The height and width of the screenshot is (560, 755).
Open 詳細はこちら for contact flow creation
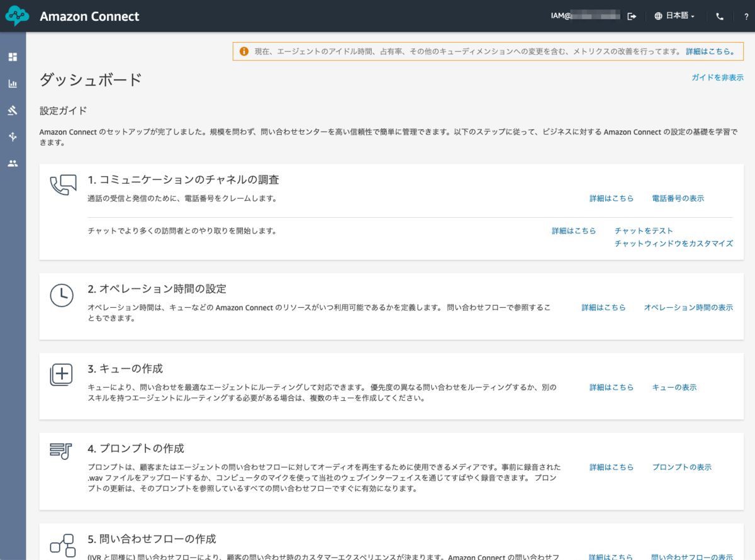click(x=611, y=556)
